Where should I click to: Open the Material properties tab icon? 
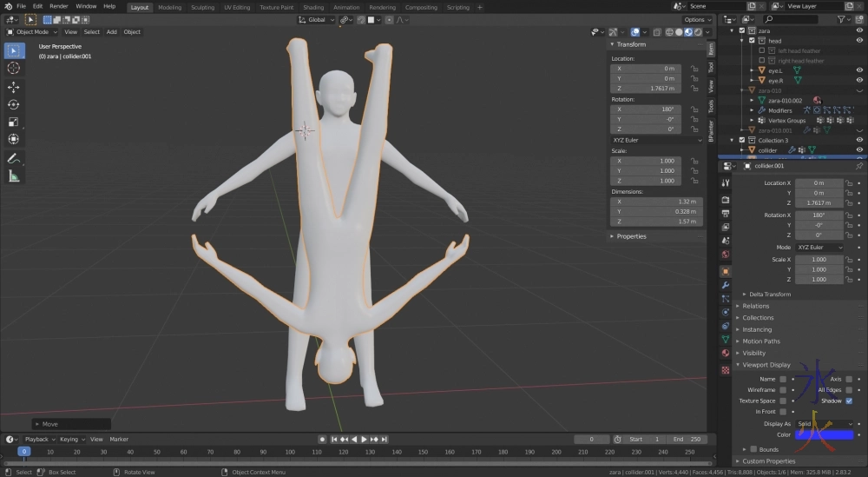point(726,354)
